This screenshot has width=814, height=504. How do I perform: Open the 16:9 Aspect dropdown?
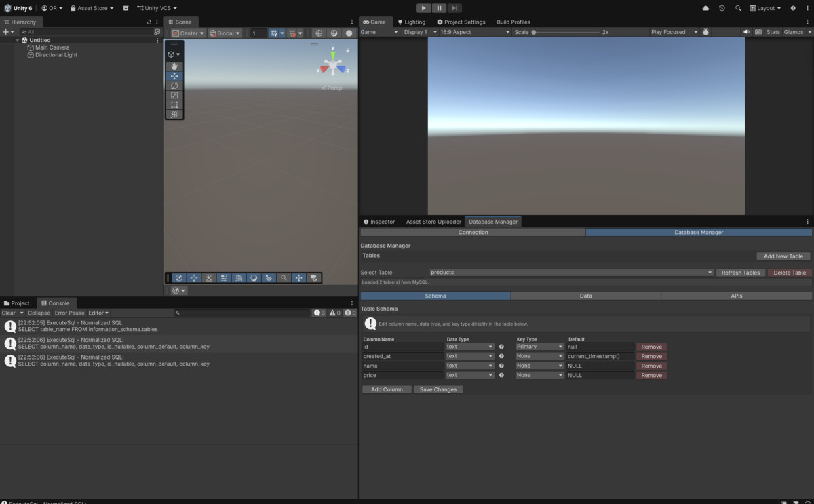[x=474, y=32]
